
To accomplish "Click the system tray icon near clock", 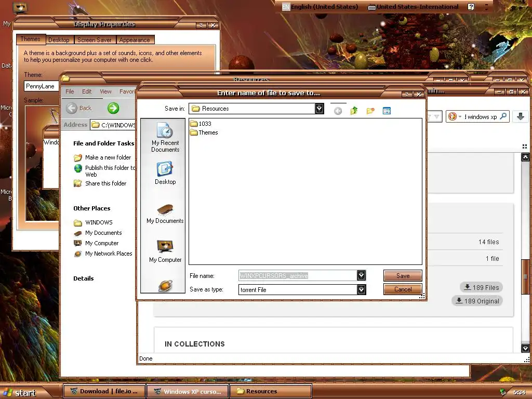I will pos(503,393).
